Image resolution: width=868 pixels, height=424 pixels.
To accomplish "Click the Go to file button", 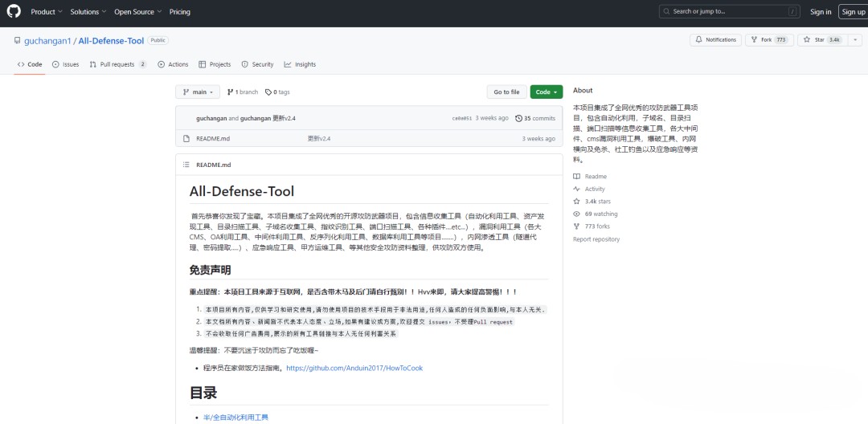I will (x=506, y=92).
